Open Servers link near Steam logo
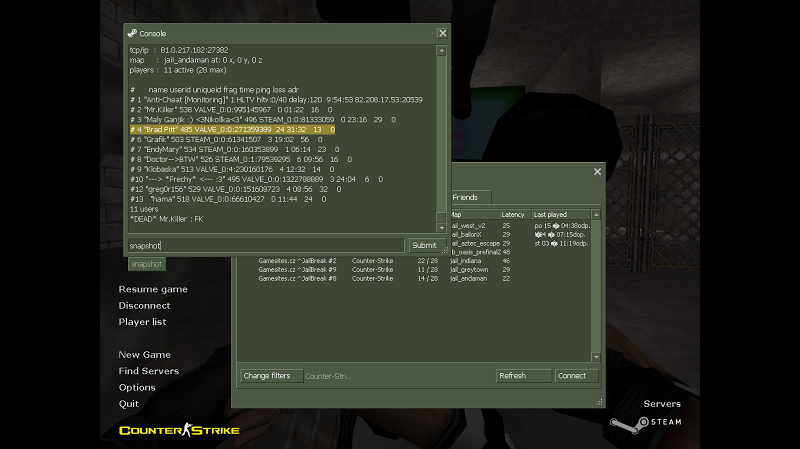Viewport: 800px width, 449px height. pos(662,404)
